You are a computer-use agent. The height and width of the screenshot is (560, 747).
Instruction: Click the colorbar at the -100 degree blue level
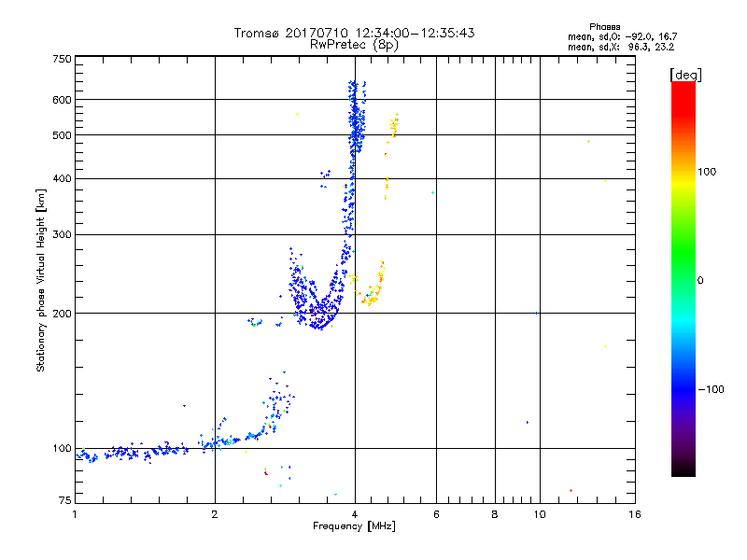point(684,389)
